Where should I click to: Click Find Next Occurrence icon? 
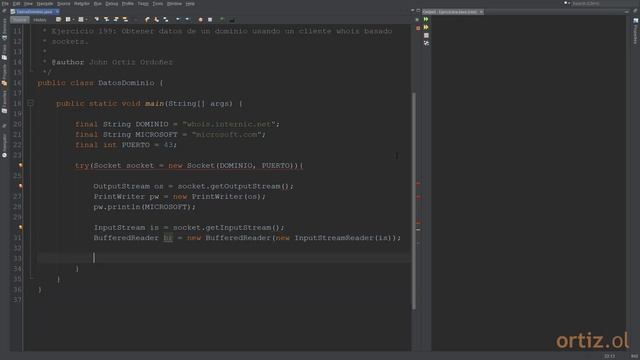(116, 20)
